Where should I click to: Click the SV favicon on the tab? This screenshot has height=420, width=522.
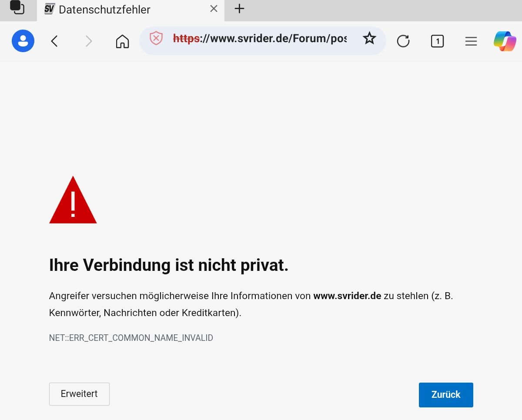click(x=50, y=9)
